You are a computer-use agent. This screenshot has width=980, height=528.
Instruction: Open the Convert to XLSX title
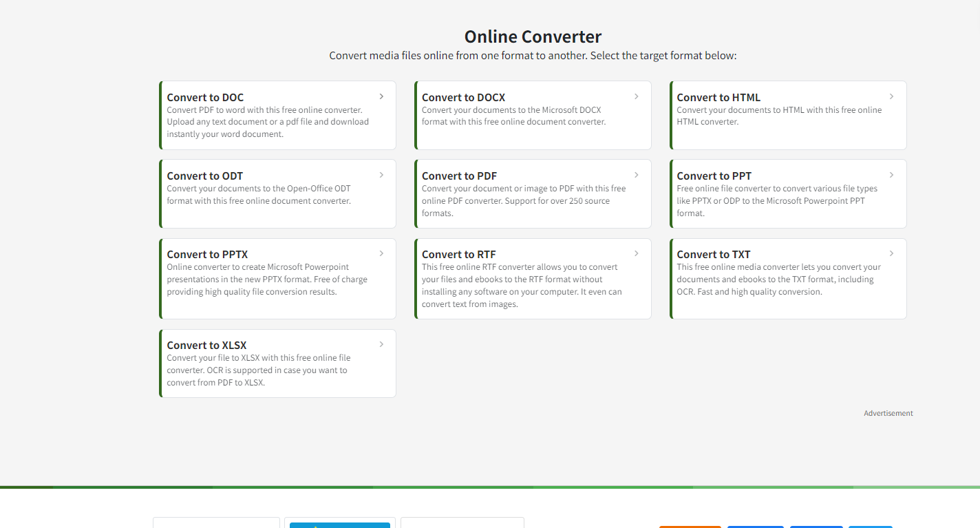tap(206, 346)
